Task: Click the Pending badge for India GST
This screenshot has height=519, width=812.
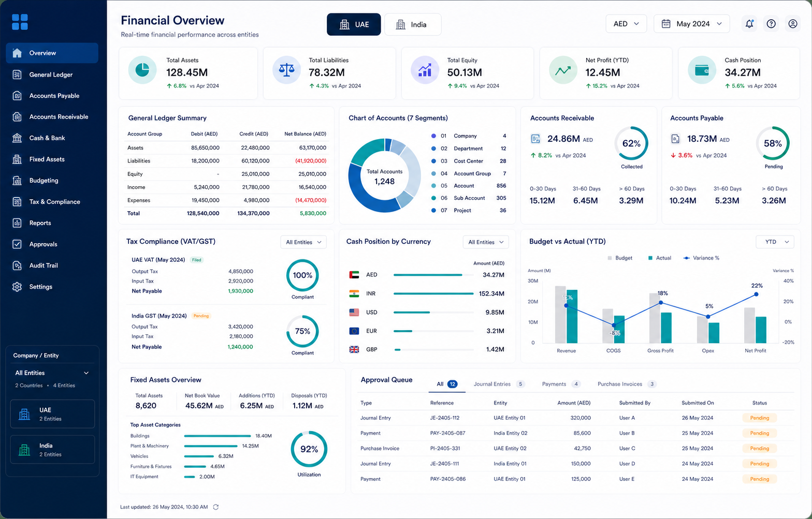Action: coord(201,316)
